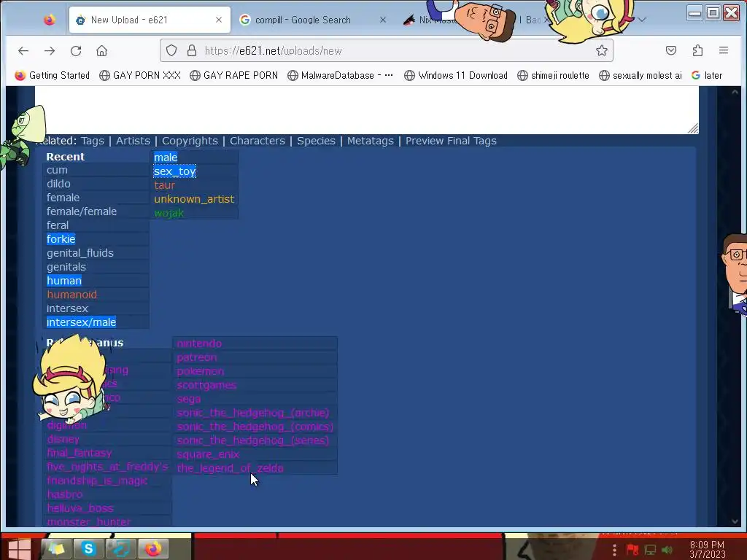Image resolution: width=747 pixels, height=560 pixels.
Task: Deselect the highlighted forkie tag
Action: pyautogui.click(x=61, y=239)
